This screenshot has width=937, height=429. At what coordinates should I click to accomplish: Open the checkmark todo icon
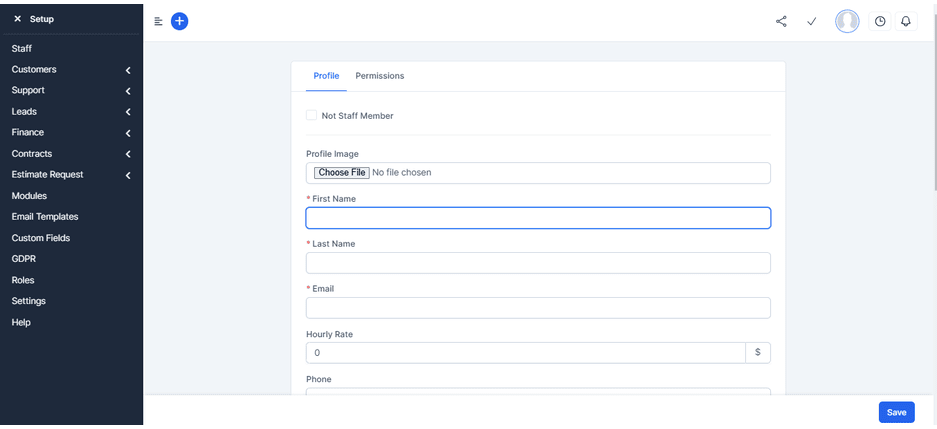pos(811,21)
